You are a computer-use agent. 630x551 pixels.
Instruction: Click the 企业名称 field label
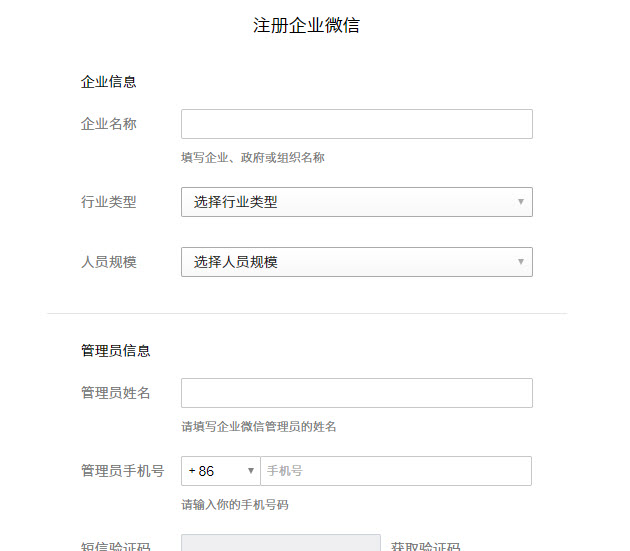(x=108, y=124)
